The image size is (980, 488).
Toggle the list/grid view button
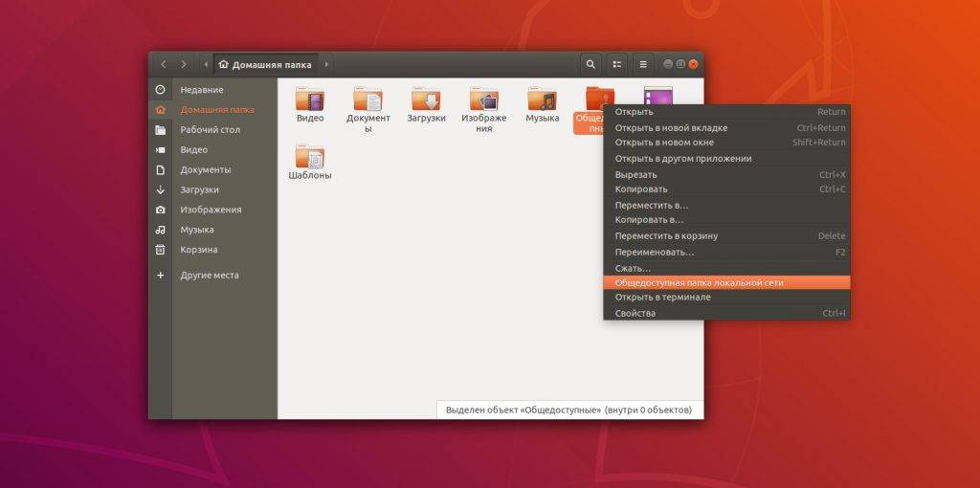coord(617,64)
